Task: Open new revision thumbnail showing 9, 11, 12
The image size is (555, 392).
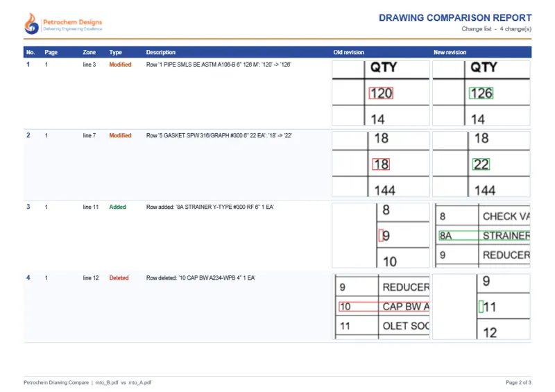Action: pyautogui.click(x=481, y=306)
